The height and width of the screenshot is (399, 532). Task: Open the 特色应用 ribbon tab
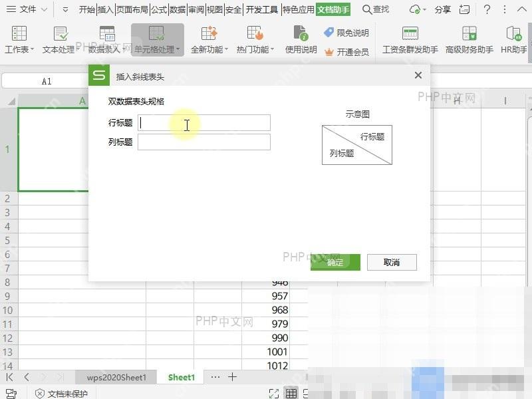click(x=298, y=9)
